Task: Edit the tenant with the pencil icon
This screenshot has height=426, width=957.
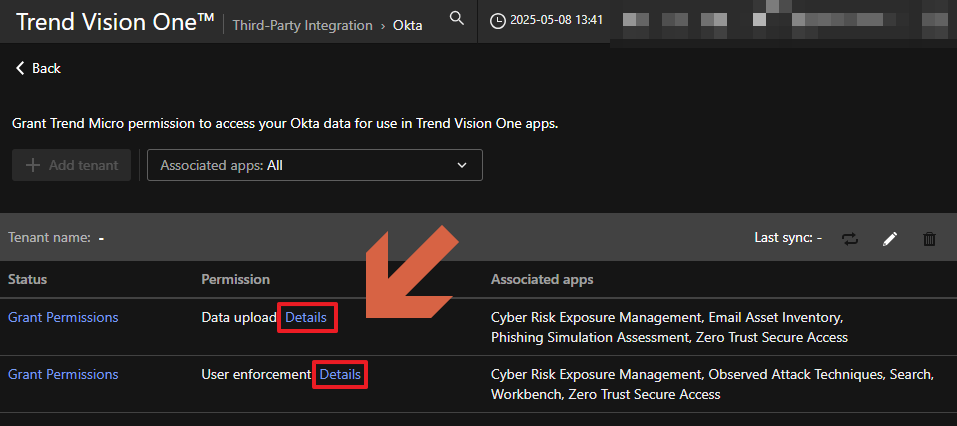Action: pyautogui.click(x=890, y=238)
